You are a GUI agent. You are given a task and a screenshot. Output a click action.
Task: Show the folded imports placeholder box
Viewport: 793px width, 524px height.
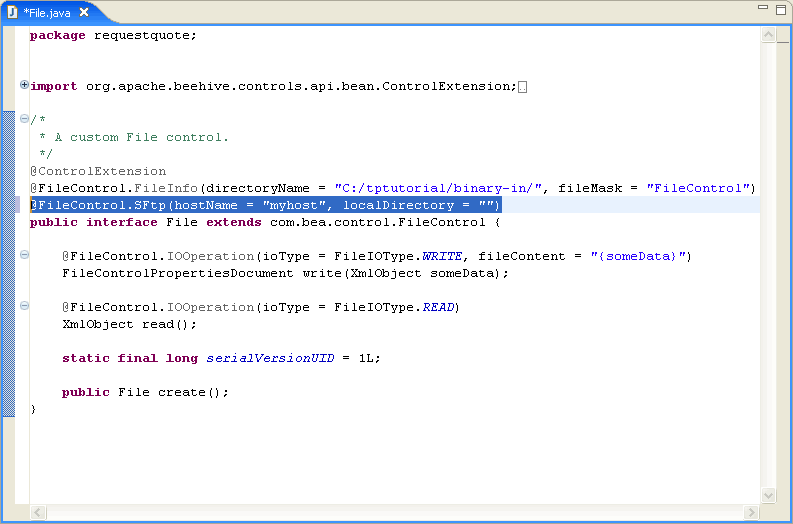tap(522, 87)
